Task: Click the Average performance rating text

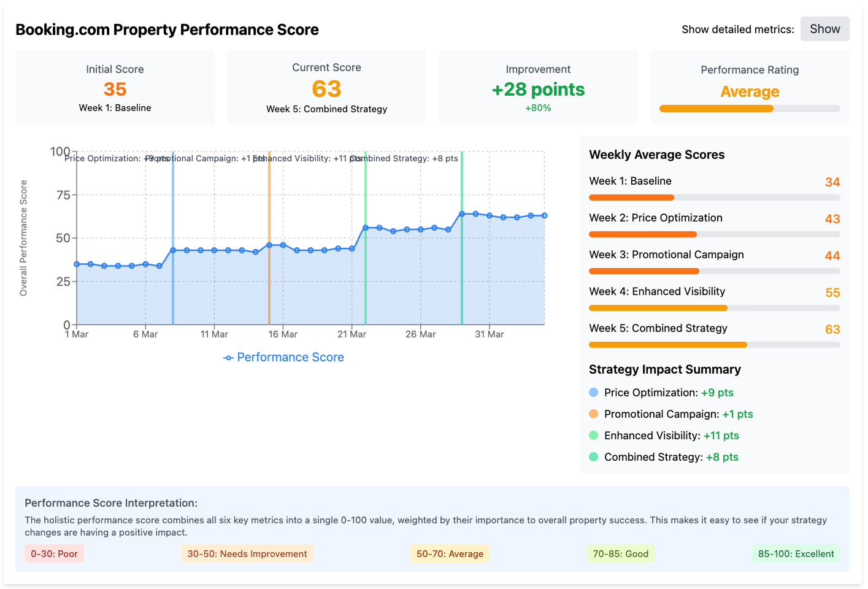Action: coord(750,91)
